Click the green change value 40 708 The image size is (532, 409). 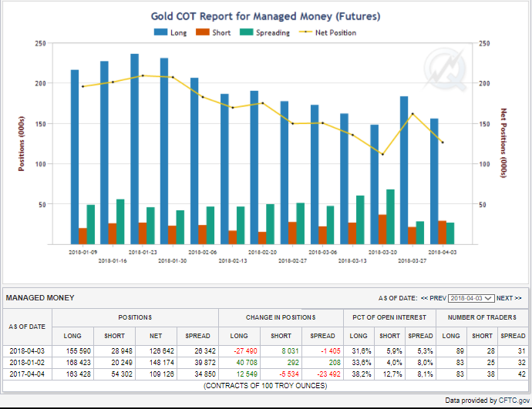click(247, 363)
